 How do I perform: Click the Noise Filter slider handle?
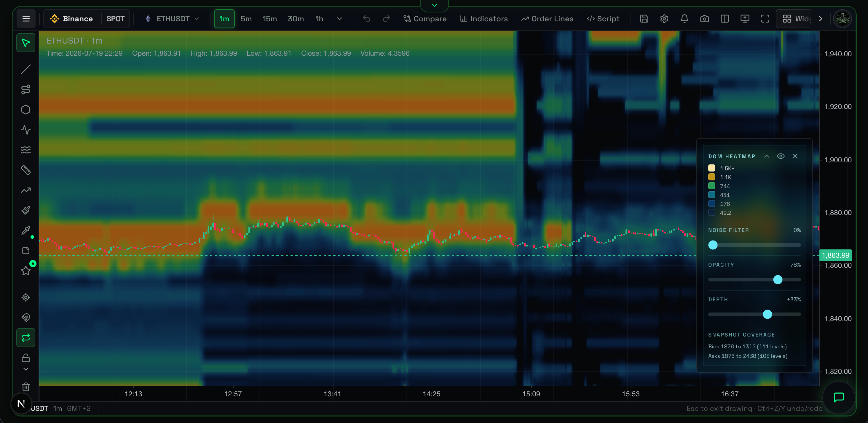(x=713, y=245)
